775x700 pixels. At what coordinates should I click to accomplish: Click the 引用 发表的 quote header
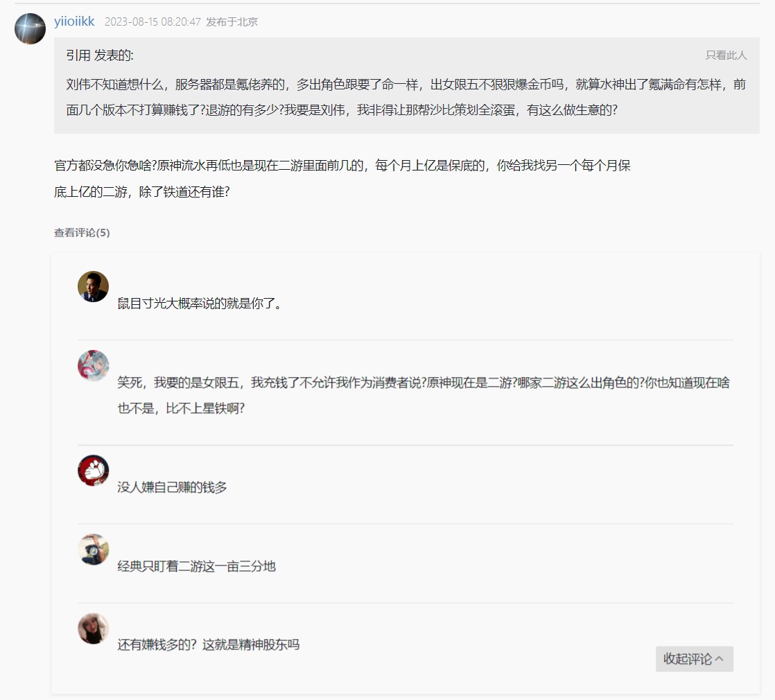pyautogui.click(x=100, y=55)
